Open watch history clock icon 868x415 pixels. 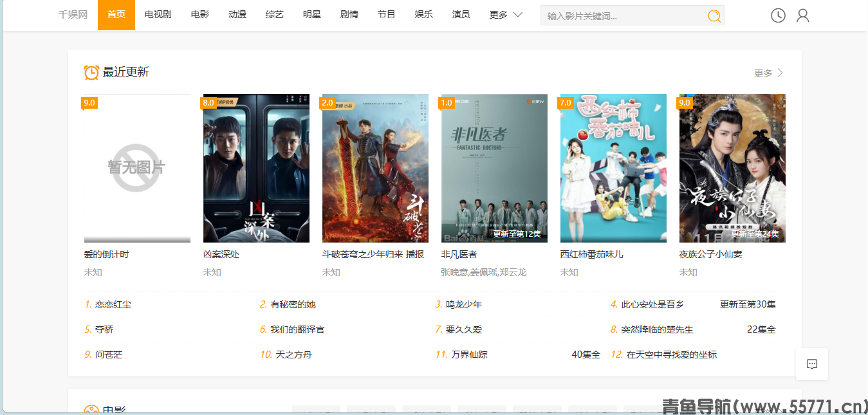coord(778,15)
